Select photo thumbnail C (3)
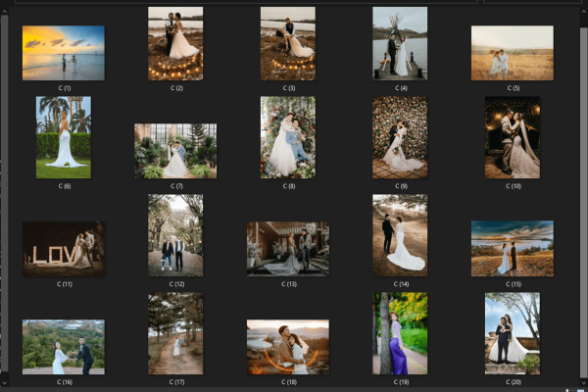The width and height of the screenshot is (588, 392). [288, 43]
